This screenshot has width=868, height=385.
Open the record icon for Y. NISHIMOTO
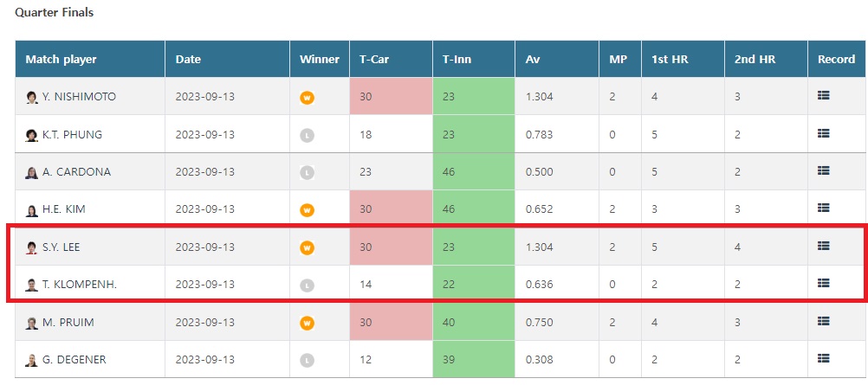[823, 95]
